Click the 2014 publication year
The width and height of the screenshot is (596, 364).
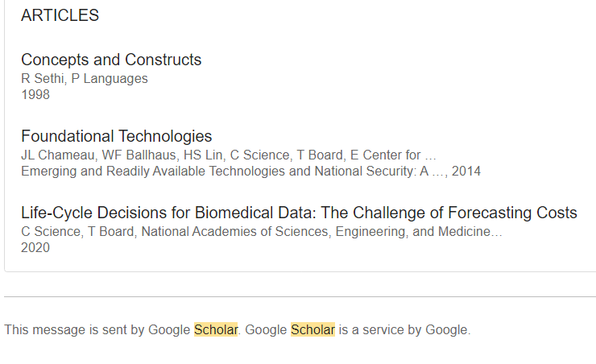[466, 172]
